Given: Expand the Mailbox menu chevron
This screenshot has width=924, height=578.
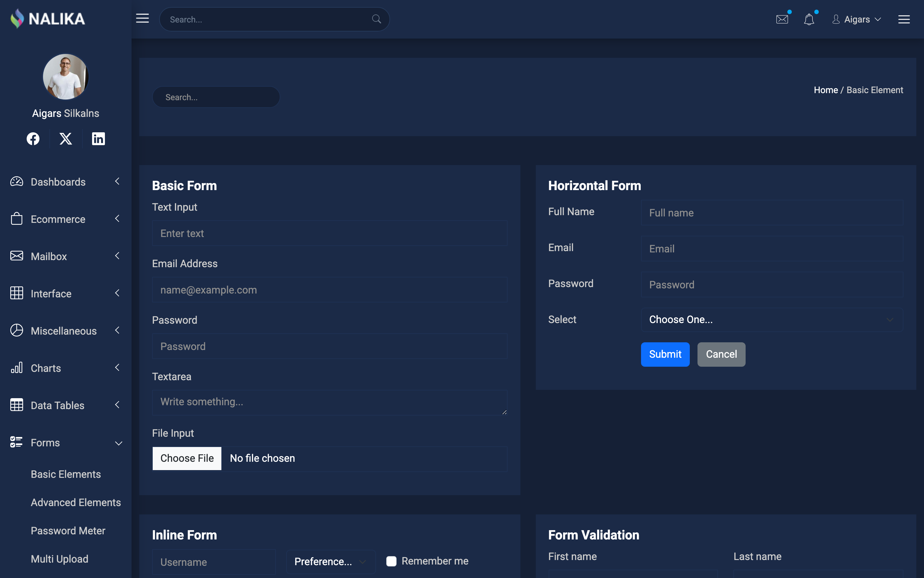Looking at the screenshot, I should point(118,256).
